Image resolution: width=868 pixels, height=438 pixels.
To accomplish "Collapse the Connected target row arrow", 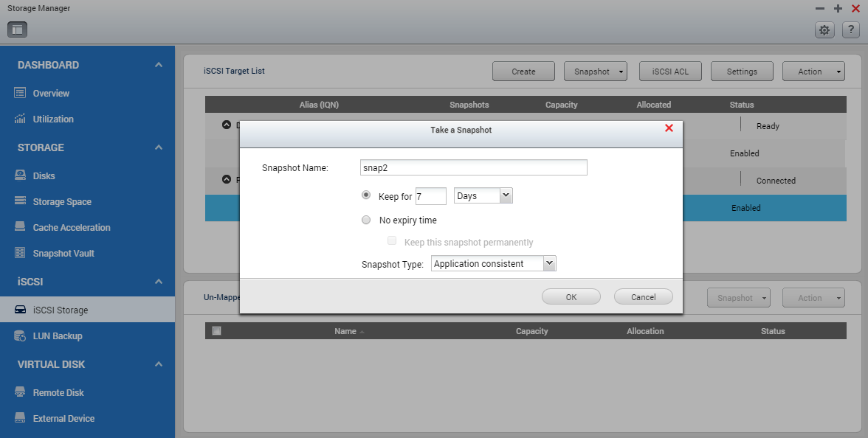I will (x=227, y=179).
